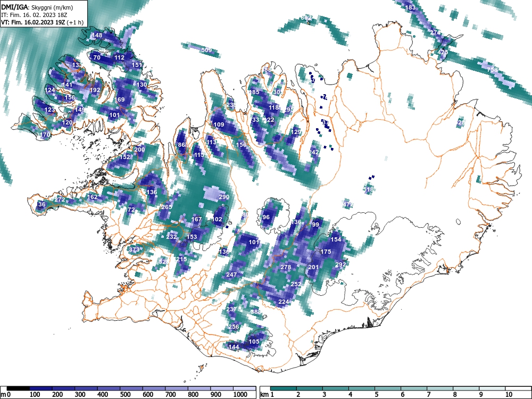Click the visibility value 278 on the map
The width and height of the screenshot is (532, 399).
[286, 268]
